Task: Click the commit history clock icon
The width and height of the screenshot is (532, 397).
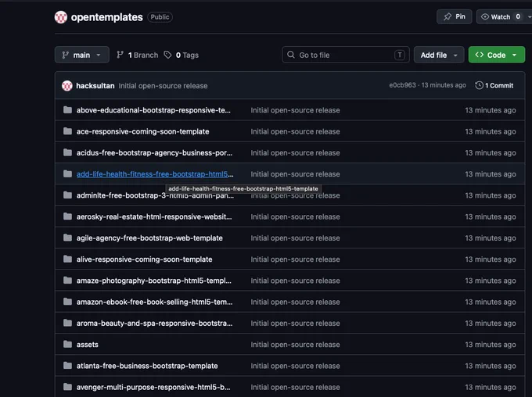Action: pos(479,85)
